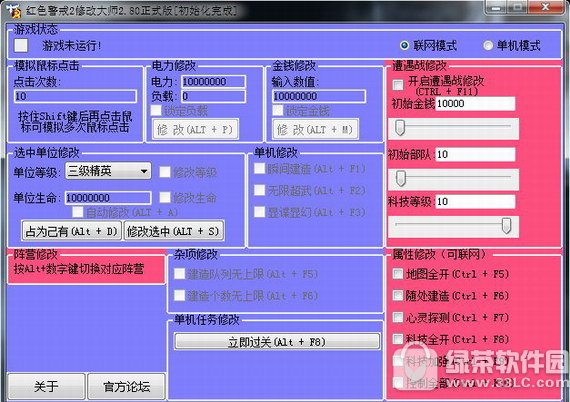This screenshot has height=402, width=570.
Task: Close the trainer window
Action: pos(545,7)
